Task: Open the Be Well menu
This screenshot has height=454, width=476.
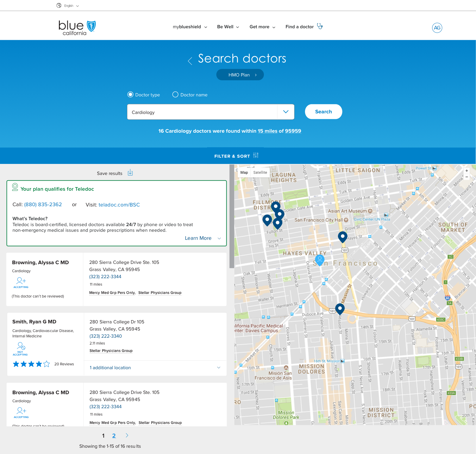Action: [228, 27]
